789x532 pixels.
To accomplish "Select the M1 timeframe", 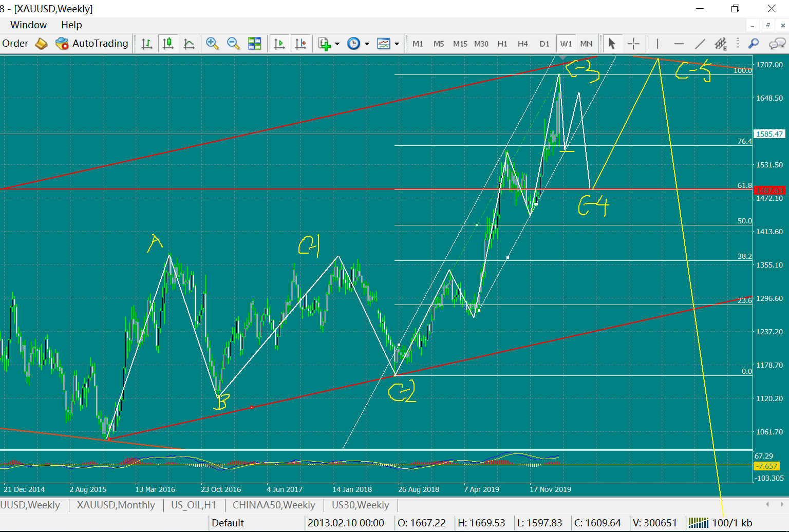I will (x=418, y=44).
